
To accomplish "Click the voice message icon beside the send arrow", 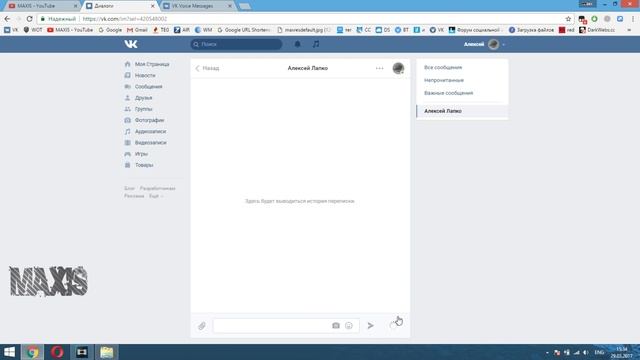I will 393,325.
